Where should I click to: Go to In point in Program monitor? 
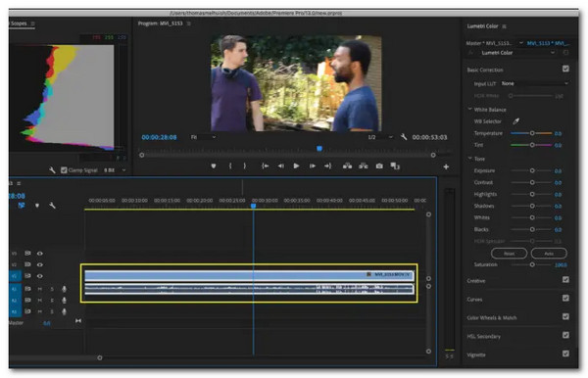[266, 165]
